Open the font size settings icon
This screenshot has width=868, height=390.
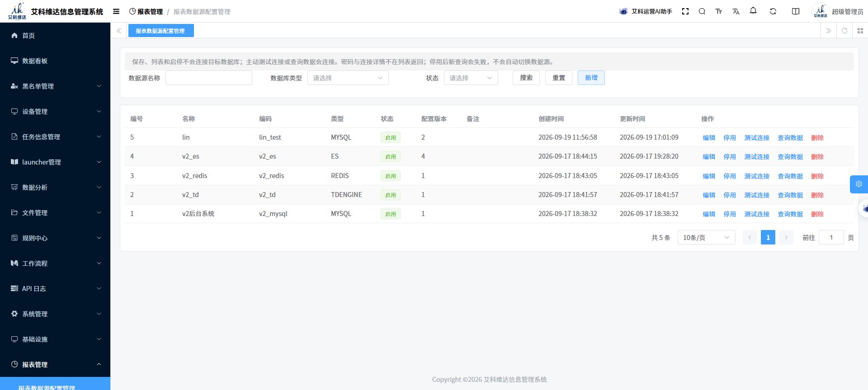pos(719,11)
